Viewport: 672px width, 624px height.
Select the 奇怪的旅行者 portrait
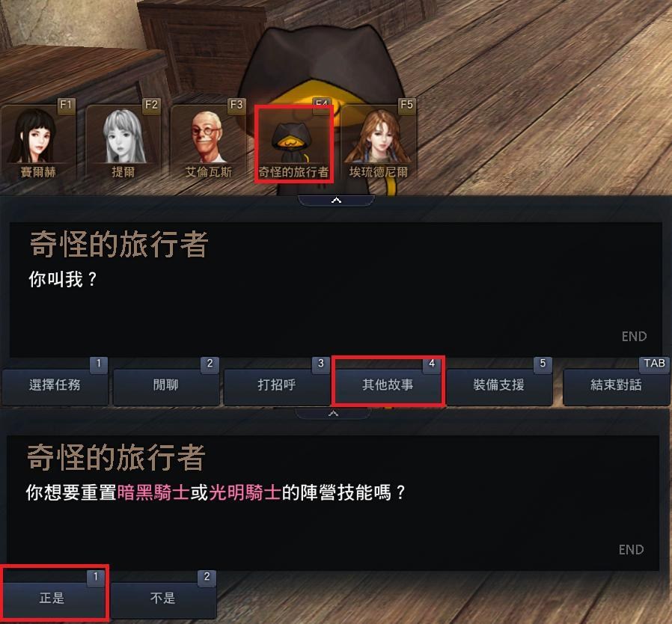tap(293, 144)
